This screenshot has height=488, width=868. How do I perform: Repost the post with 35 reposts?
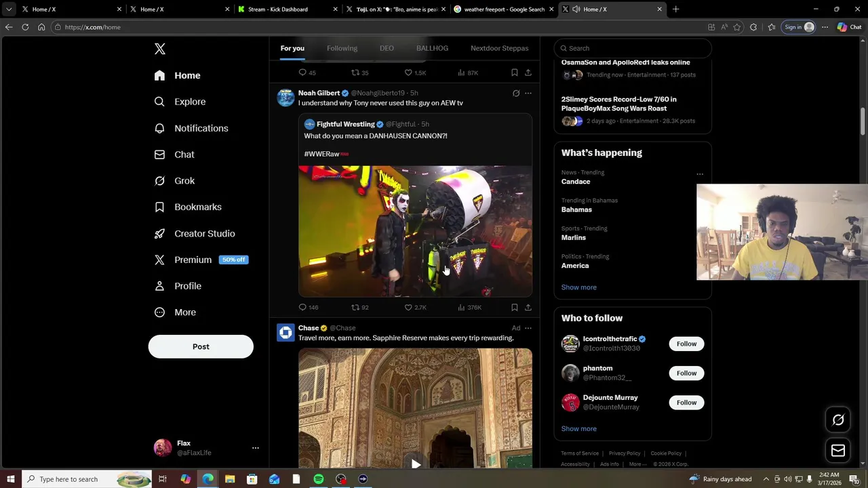point(360,73)
